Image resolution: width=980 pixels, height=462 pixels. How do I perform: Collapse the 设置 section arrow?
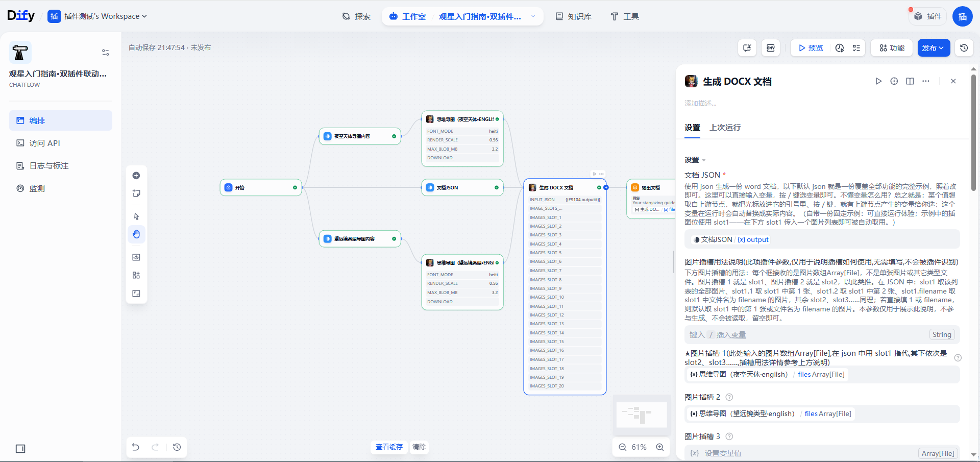pos(704,160)
